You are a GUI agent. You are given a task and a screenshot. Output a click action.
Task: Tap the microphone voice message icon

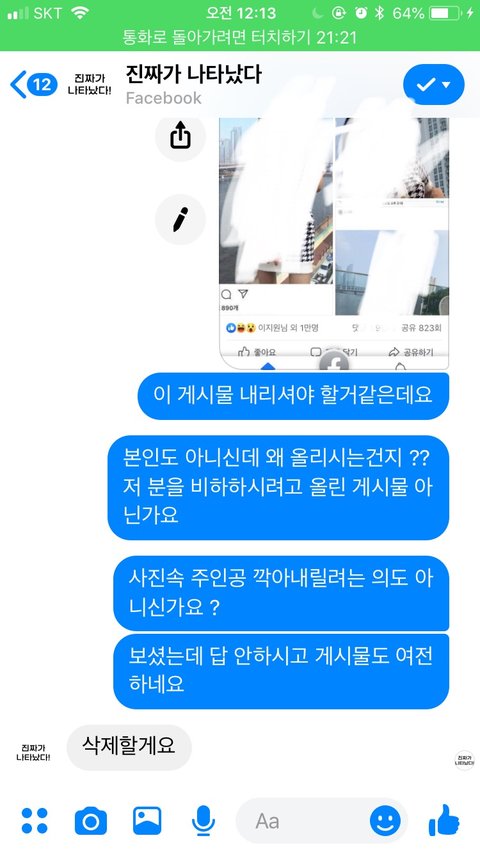(x=203, y=821)
